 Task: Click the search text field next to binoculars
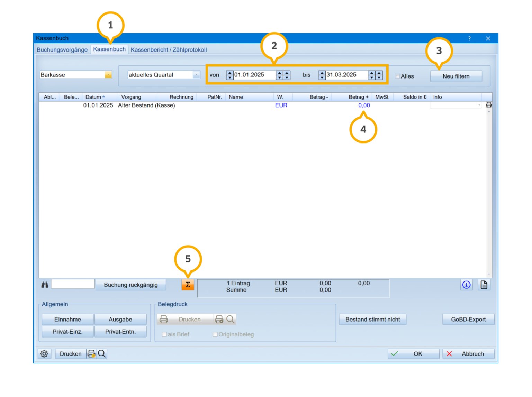pyautogui.click(x=73, y=284)
